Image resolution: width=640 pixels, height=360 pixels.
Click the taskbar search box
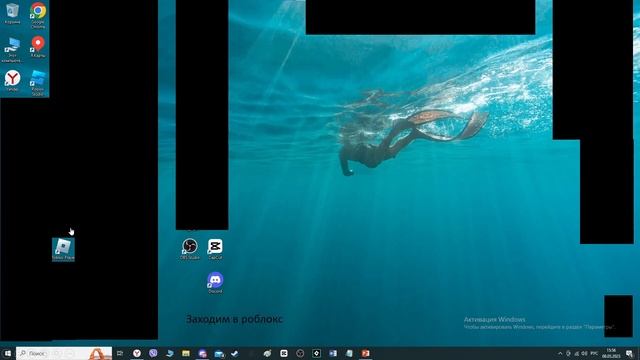(x=64, y=353)
